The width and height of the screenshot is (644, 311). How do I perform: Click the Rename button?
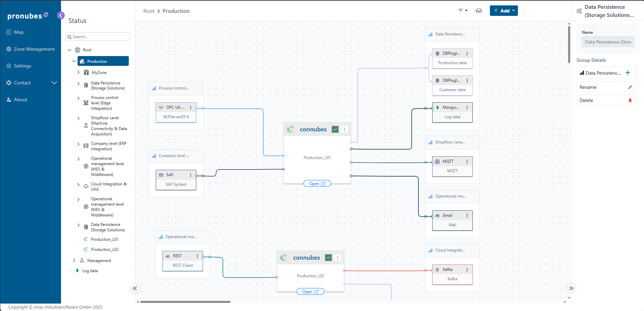tap(606, 87)
